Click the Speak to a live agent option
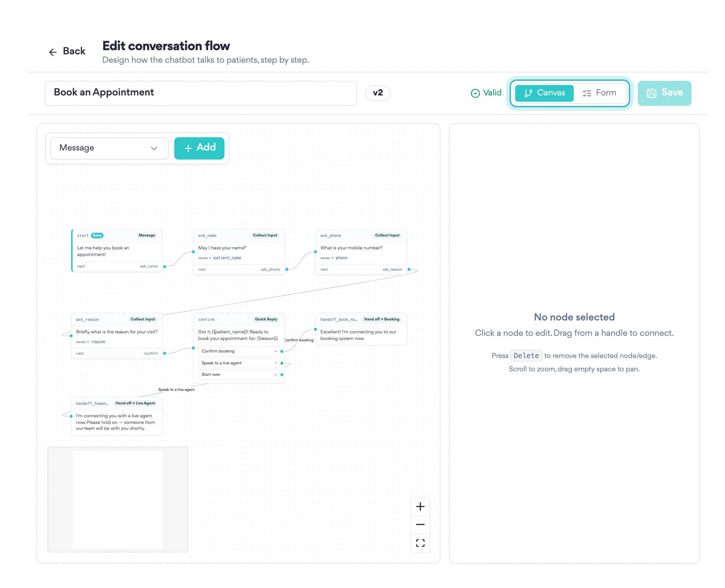This screenshot has width=725, height=588. (239, 363)
